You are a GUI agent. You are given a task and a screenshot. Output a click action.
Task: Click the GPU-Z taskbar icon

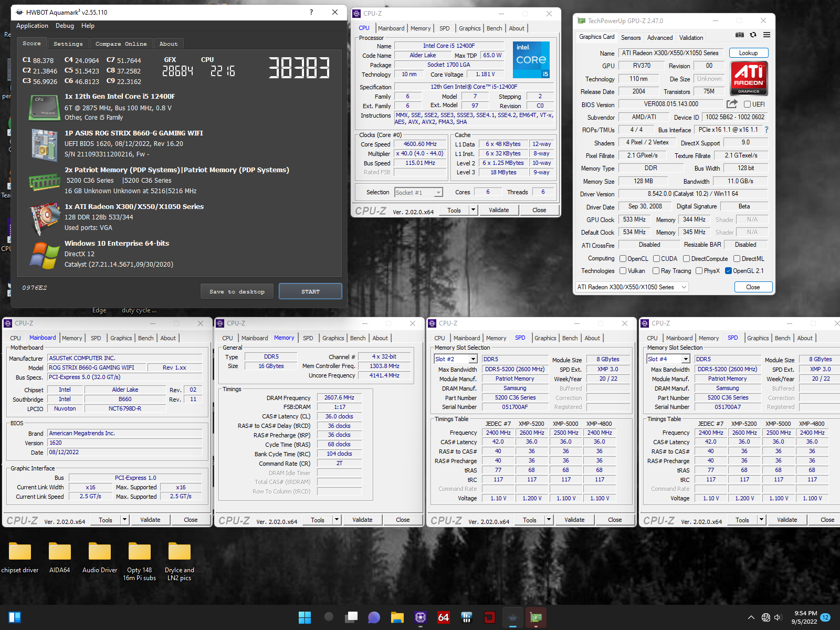point(535,617)
